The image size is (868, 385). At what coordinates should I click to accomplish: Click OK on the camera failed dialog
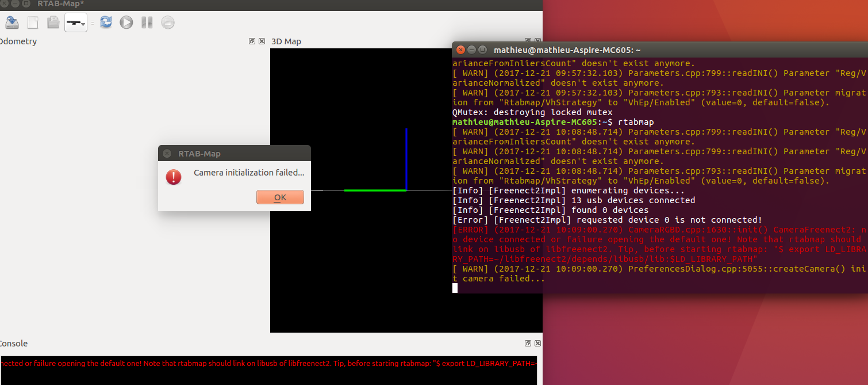[x=280, y=197]
